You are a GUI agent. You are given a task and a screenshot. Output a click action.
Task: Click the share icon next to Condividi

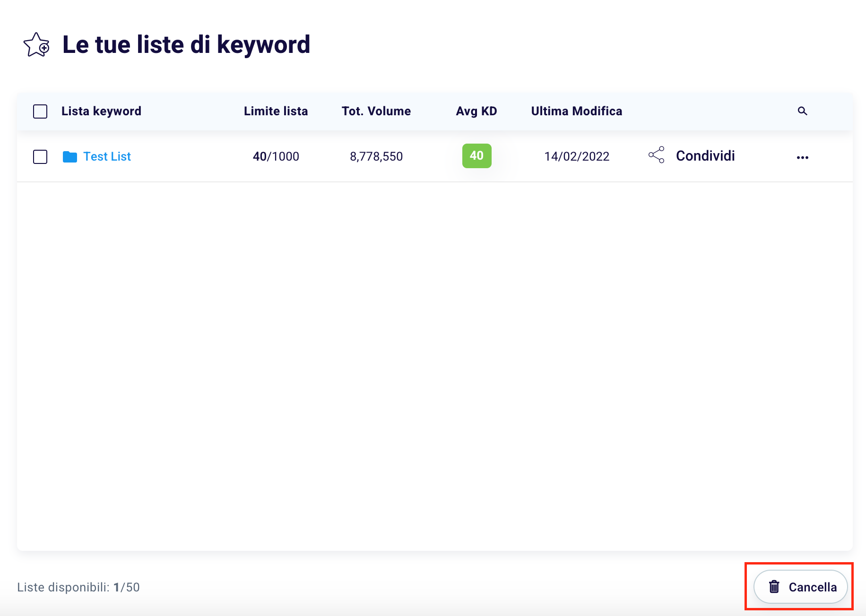(x=656, y=155)
